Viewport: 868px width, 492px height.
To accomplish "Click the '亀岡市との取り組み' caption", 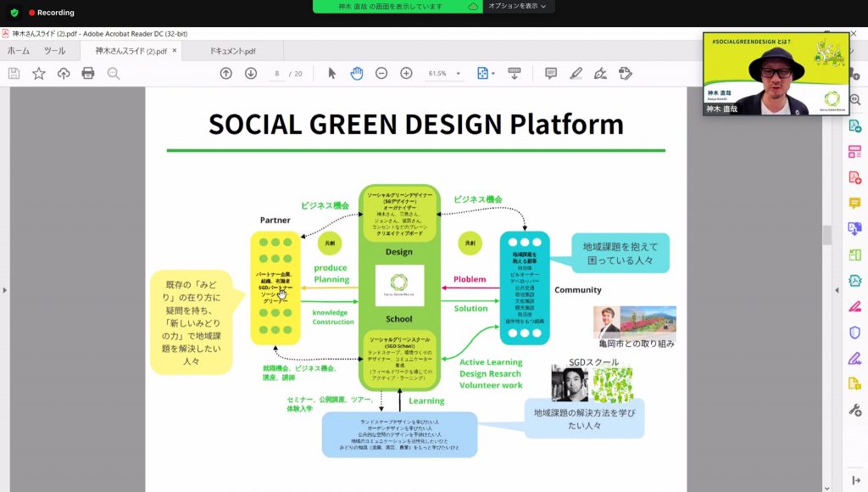I will tap(637, 344).
